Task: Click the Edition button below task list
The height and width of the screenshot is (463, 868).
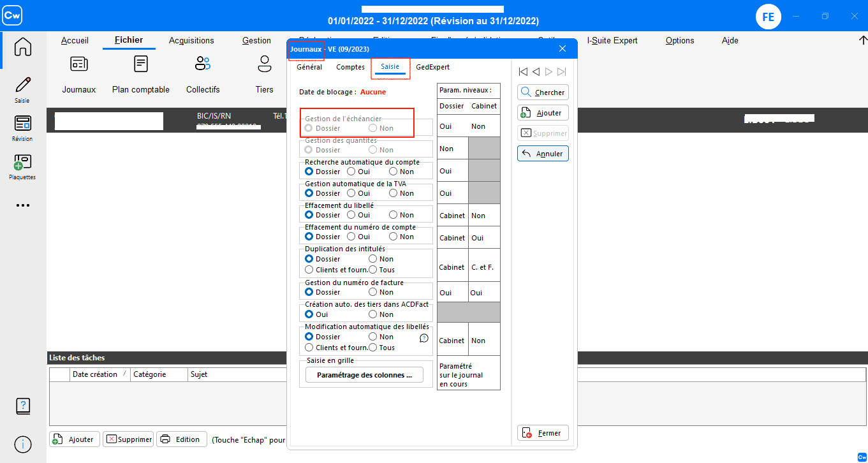Action: click(x=182, y=439)
